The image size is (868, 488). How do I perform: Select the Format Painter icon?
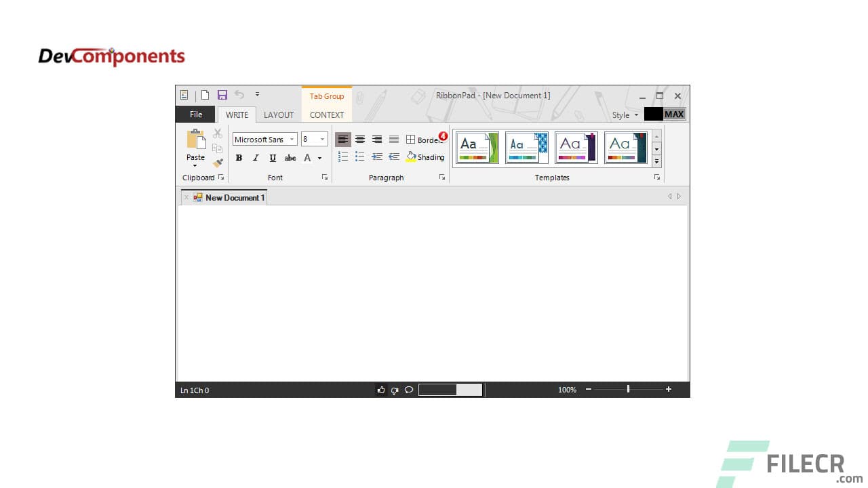point(218,162)
